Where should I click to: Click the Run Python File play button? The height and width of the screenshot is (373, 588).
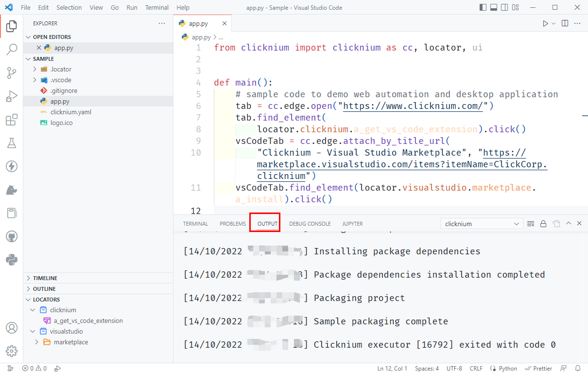545,23
